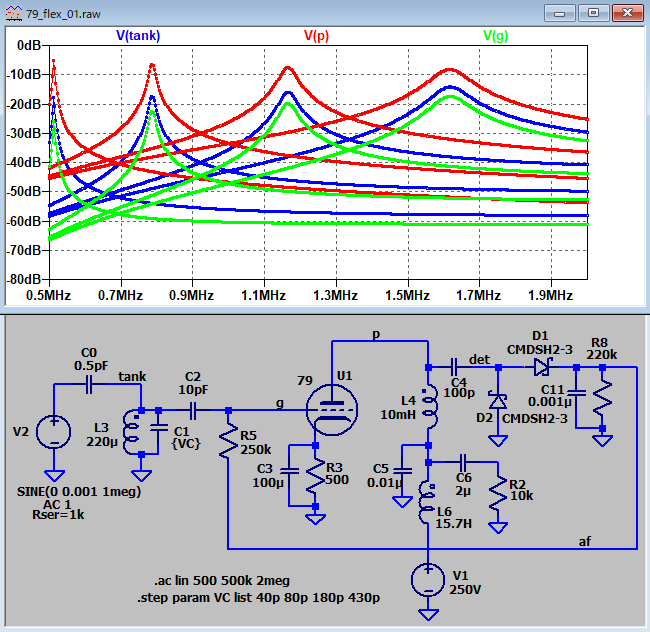Select inductor L4 symbol
The width and height of the screenshot is (650, 632).
(429, 407)
